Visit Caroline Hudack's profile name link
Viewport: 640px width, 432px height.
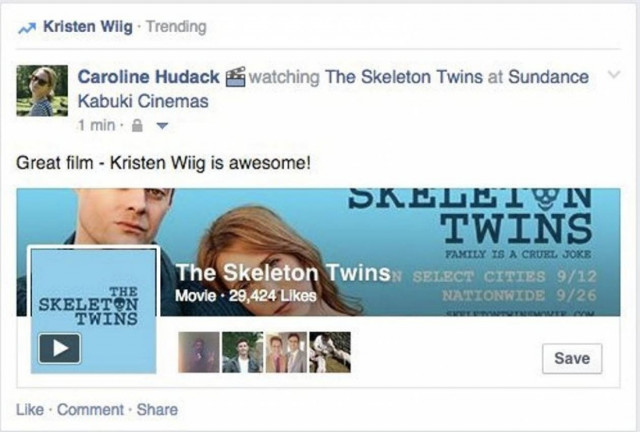coord(149,77)
